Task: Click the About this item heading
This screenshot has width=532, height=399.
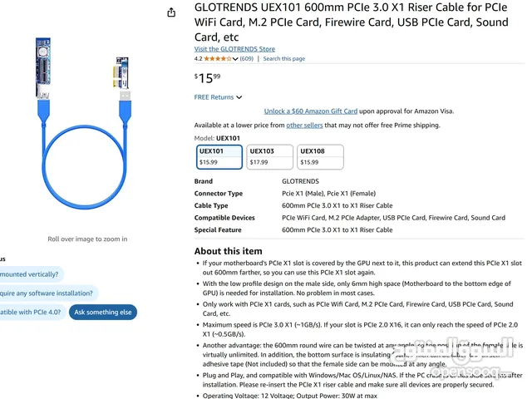Action: pyautogui.click(x=228, y=251)
